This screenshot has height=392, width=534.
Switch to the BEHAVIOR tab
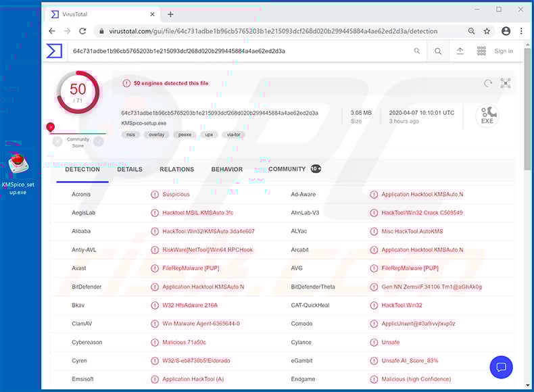pos(227,169)
